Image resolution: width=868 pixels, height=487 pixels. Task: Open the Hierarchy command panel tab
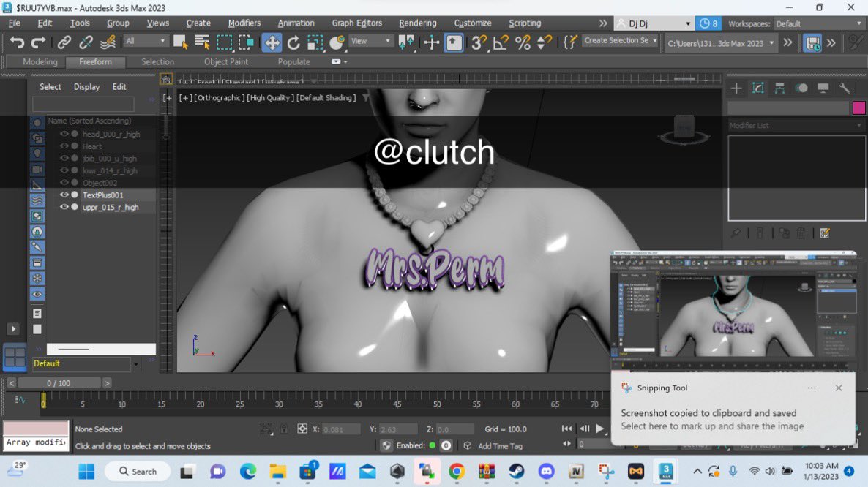(x=779, y=88)
